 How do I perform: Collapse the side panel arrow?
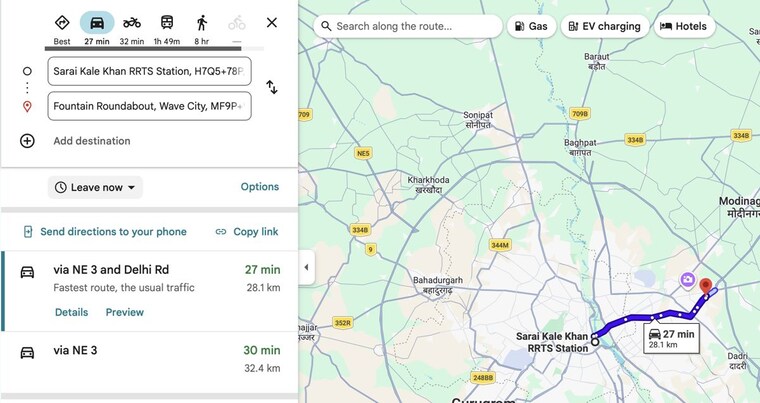pyautogui.click(x=306, y=267)
